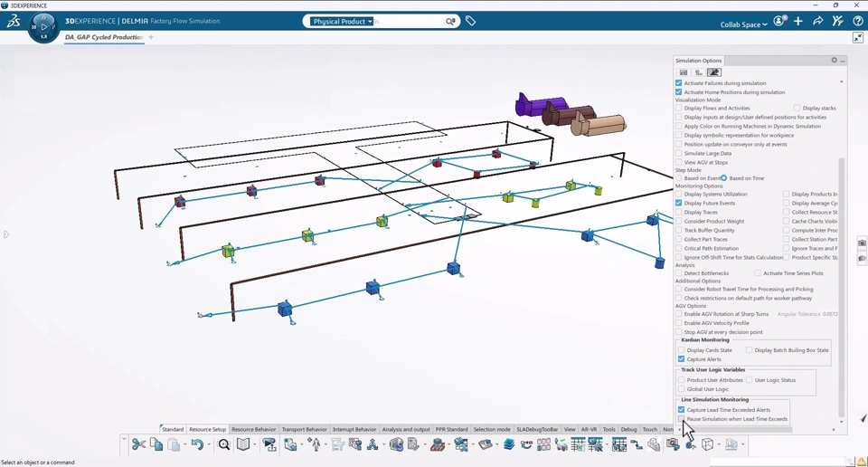Viewport: 868px width, 467px height.
Task: Switch to the AR-VR tab
Action: 589,429
